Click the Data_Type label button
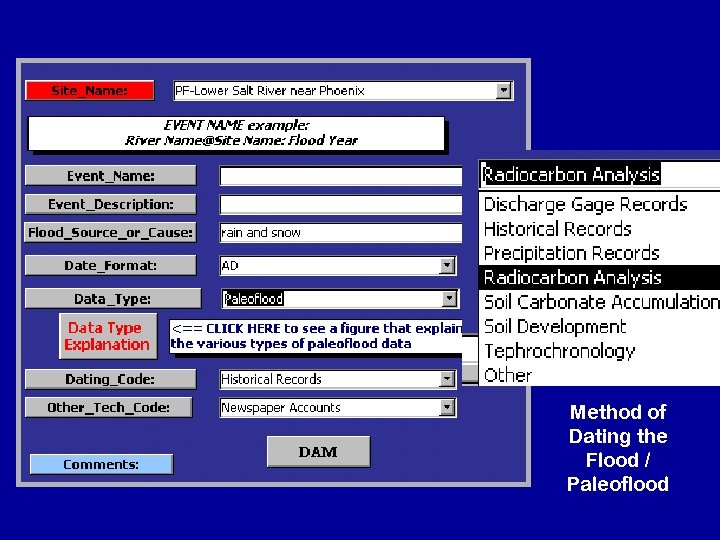The image size is (720, 540). 113,299
